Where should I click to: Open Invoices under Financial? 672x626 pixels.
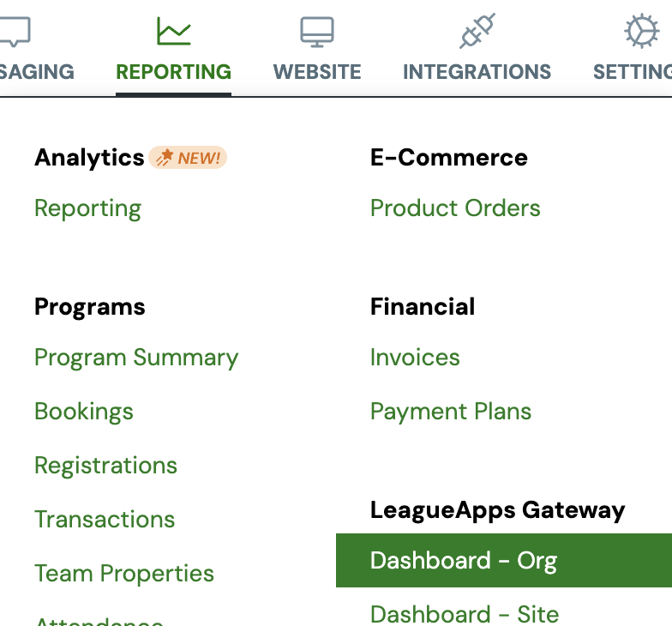coord(415,357)
